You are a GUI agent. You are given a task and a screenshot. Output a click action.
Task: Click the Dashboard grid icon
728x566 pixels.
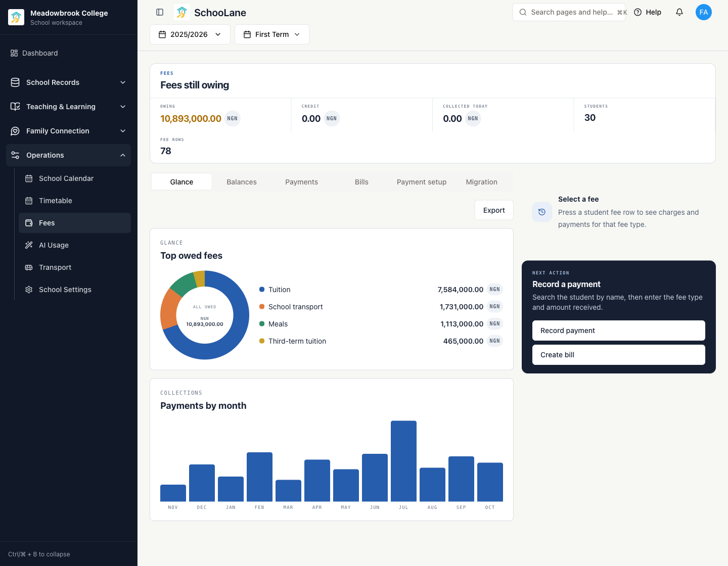point(14,53)
